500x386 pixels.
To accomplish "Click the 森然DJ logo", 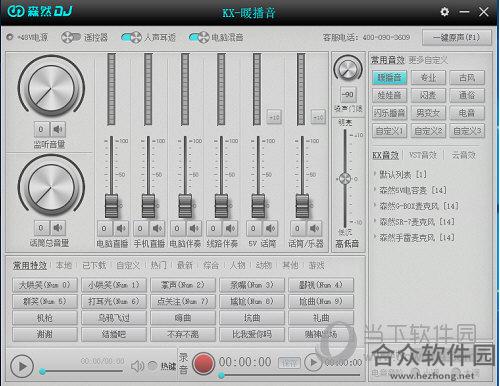I will point(40,11).
